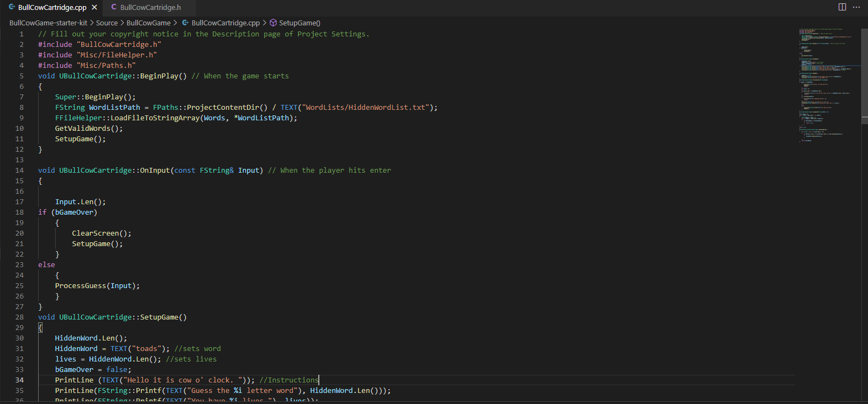Split the editor to the right
The height and width of the screenshot is (404, 868).
click(842, 7)
